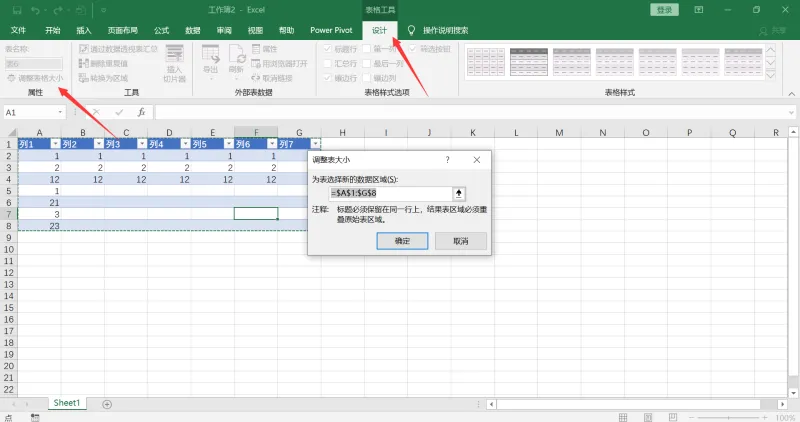This screenshot has height=422, width=800.
Task: Open the 列3 filter dropdown
Action: click(142, 144)
